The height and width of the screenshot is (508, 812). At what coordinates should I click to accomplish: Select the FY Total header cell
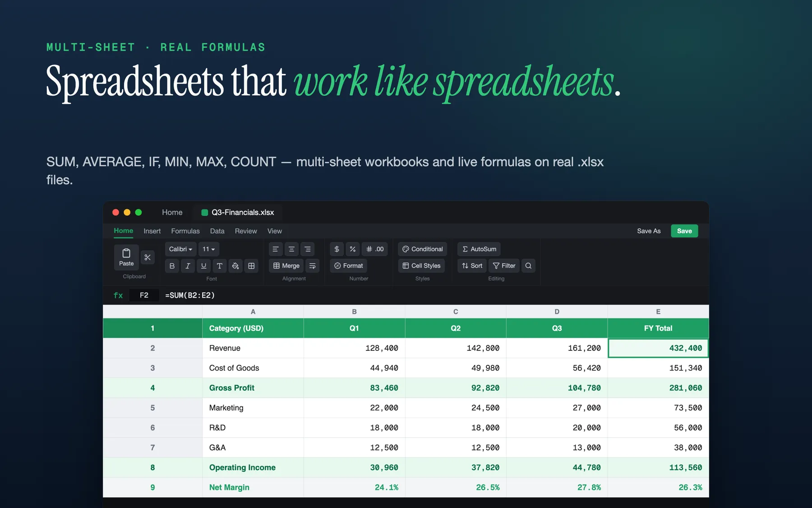coord(658,328)
